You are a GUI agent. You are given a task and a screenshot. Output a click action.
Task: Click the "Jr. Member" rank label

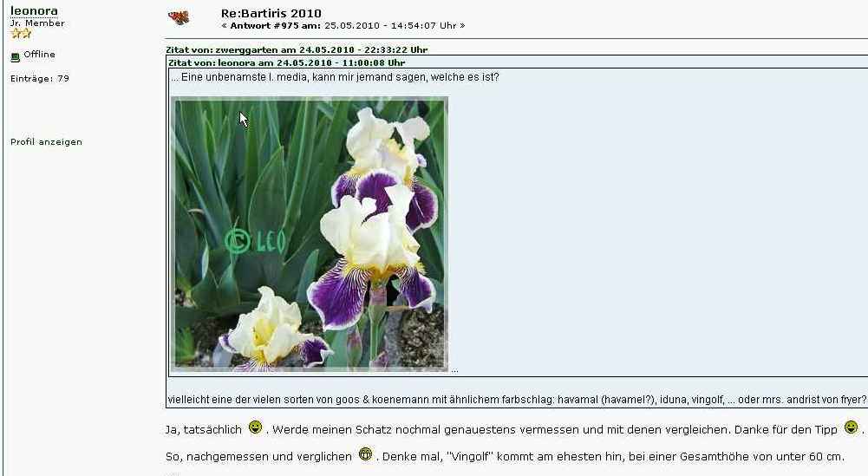[37, 23]
